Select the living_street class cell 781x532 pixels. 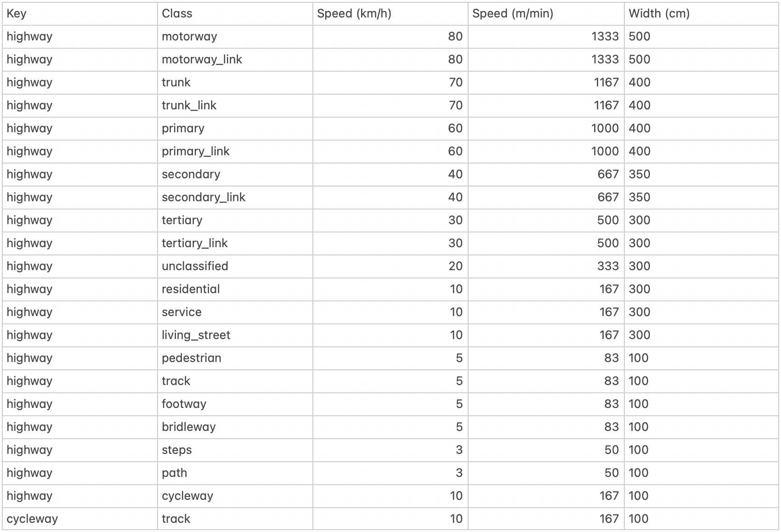coord(196,335)
